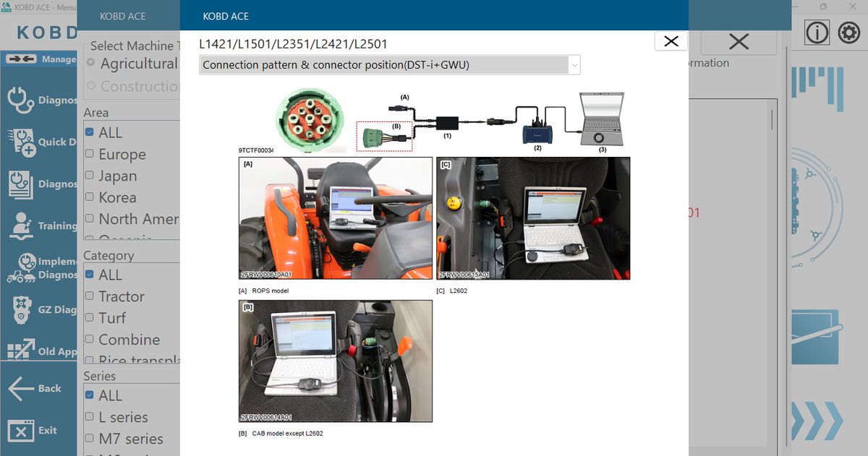Click the Category section label
Image resolution: width=868 pixels, height=456 pixels.
click(x=109, y=255)
